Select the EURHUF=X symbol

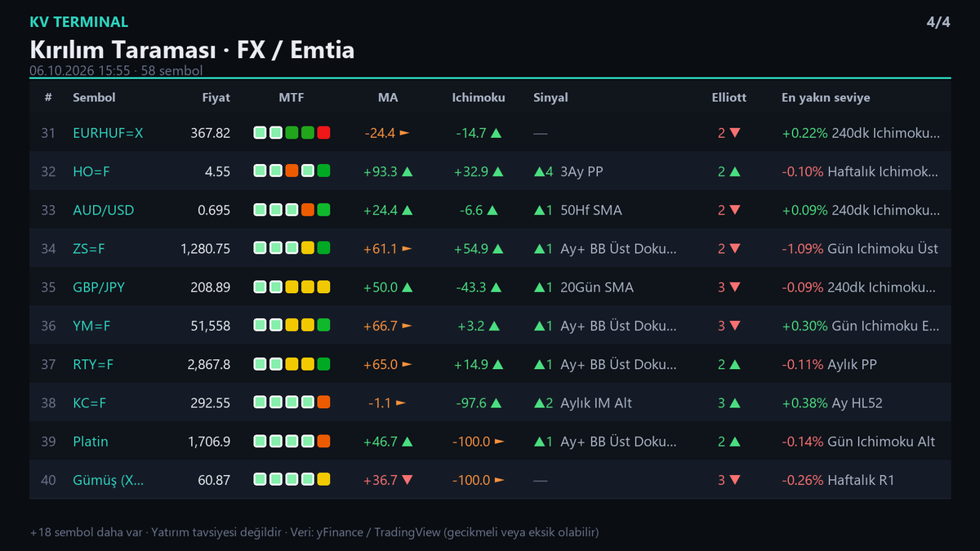108,132
